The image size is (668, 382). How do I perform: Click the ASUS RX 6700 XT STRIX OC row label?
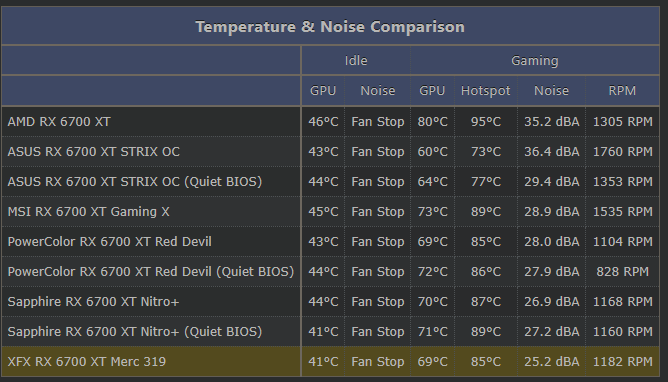pos(93,152)
